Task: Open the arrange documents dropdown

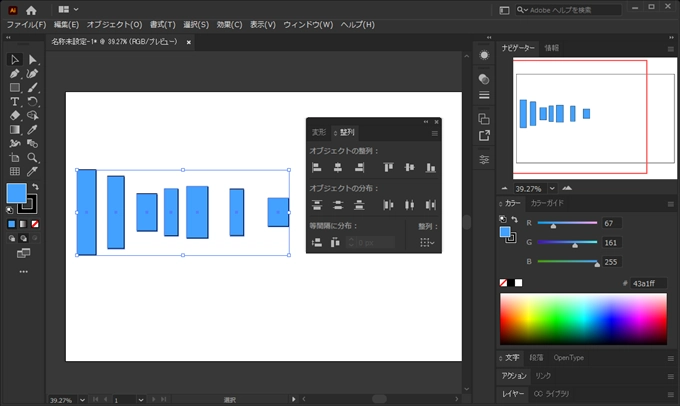Action: (69, 9)
